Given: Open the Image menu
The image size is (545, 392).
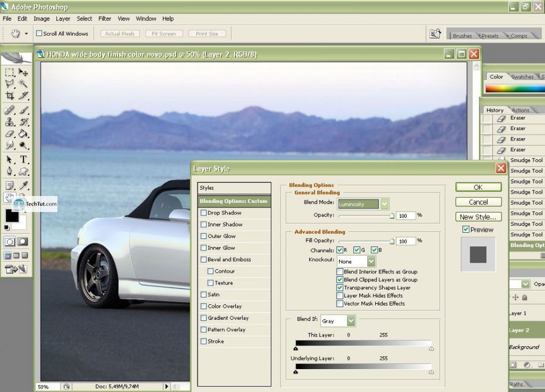Looking at the screenshot, I should coord(41,19).
